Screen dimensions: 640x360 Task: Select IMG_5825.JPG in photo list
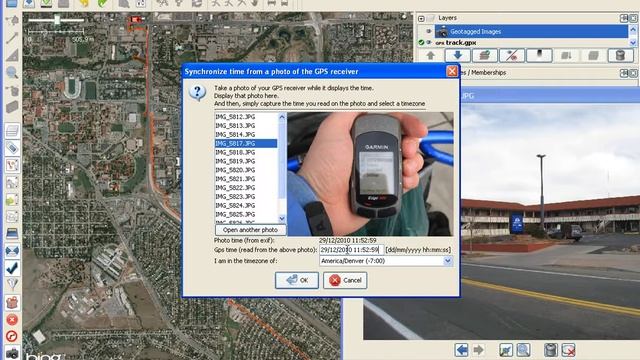(x=235, y=214)
